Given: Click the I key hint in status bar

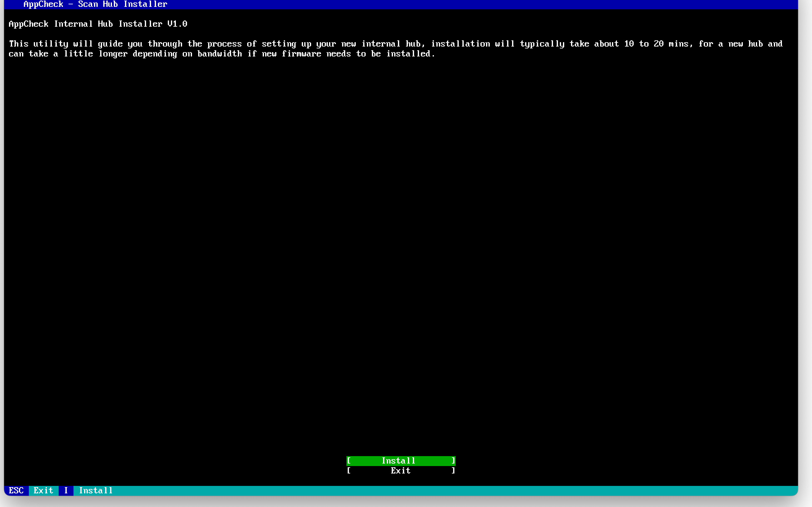Looking at the screenshot, I should (x=66, y=491).
